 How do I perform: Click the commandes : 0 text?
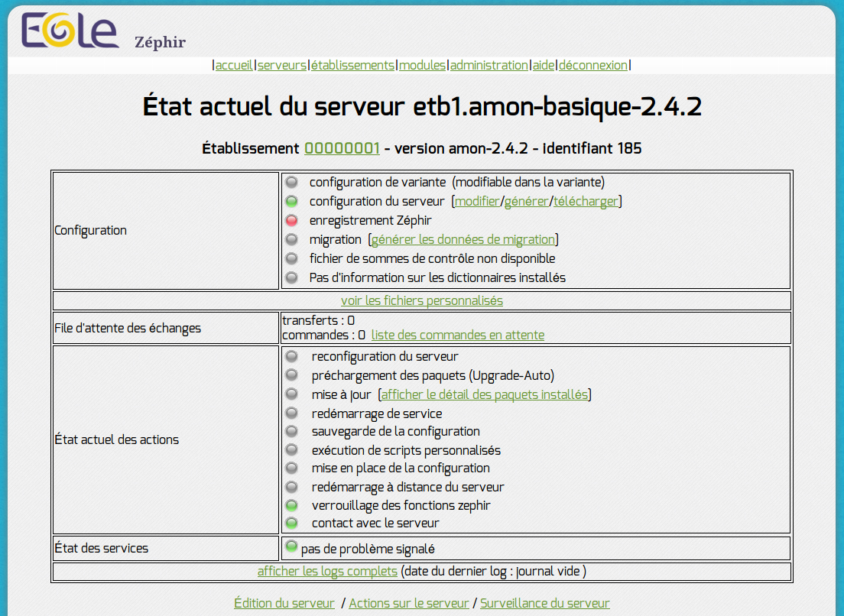point(323,336)
